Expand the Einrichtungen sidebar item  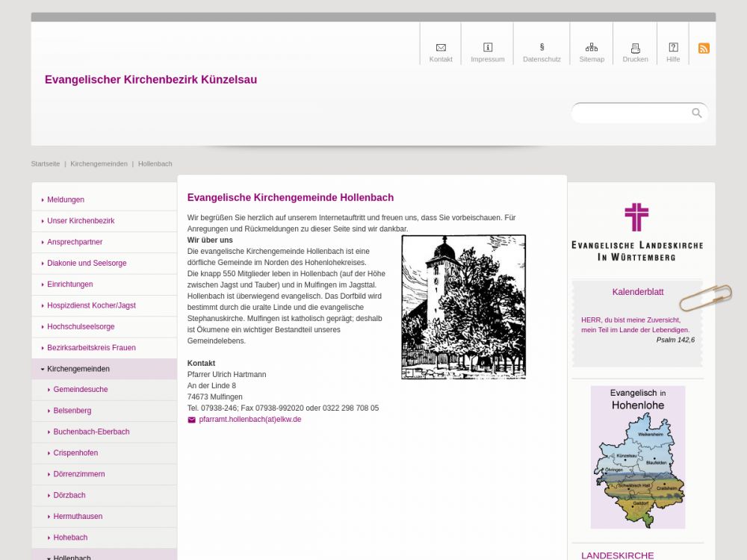[69, 284]
